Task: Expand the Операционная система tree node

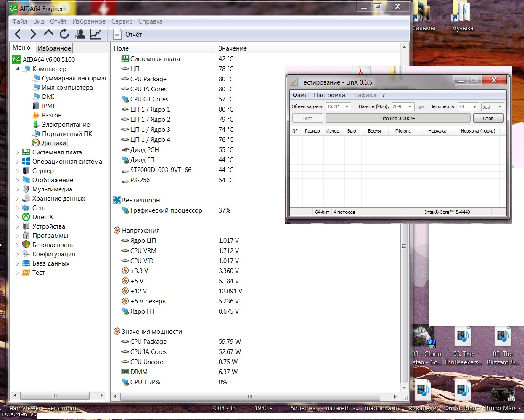Action: [x=17, y=162]
